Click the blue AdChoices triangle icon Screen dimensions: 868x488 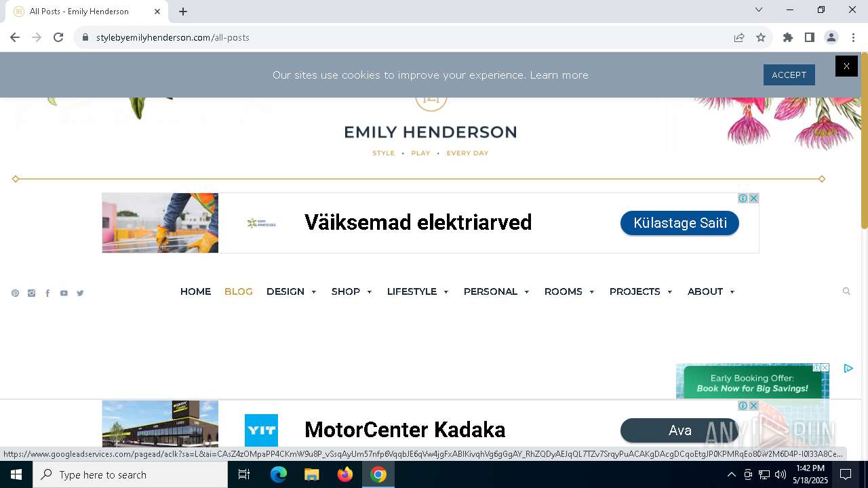(x=848, y=368)
